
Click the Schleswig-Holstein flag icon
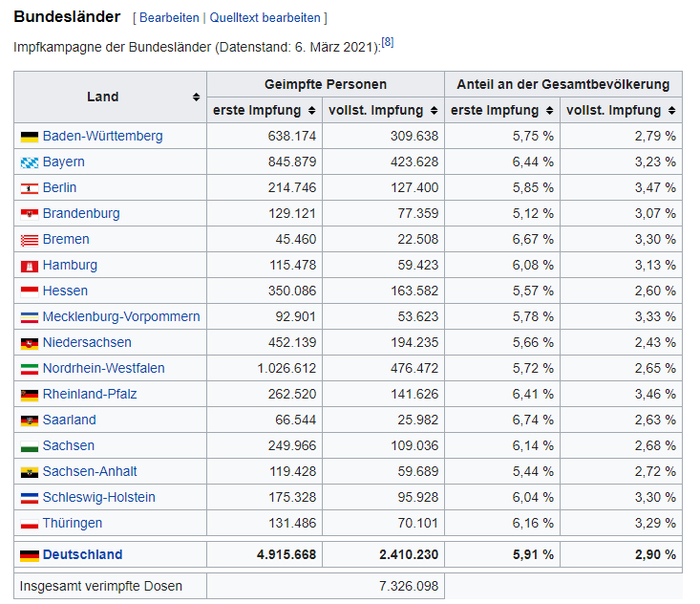(x=29, y=498)
